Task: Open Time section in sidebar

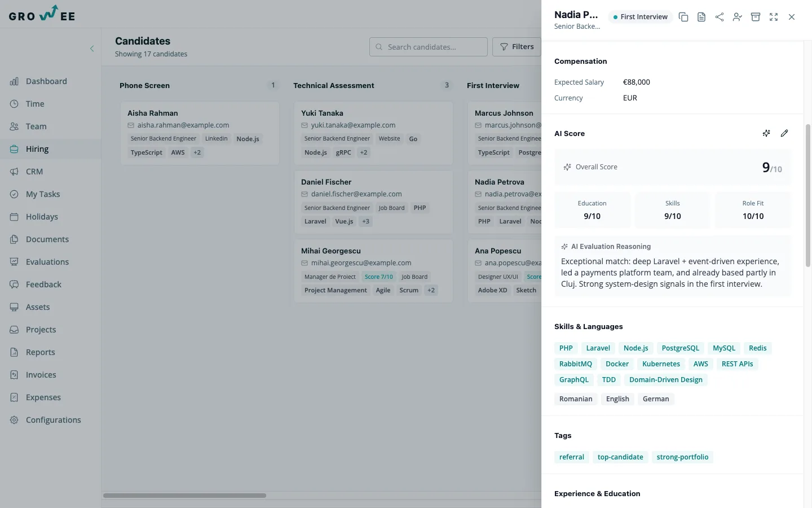Action: [51, 104]
